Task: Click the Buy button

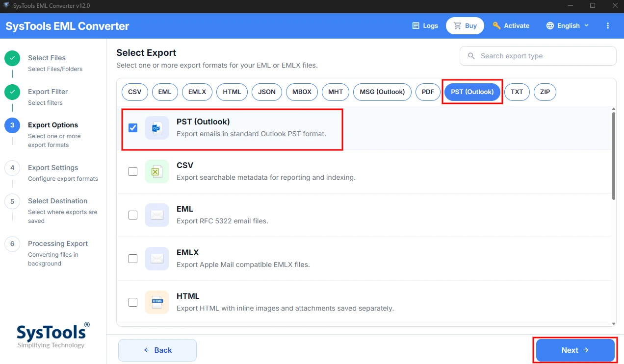Action: click(x=465, y=25)
